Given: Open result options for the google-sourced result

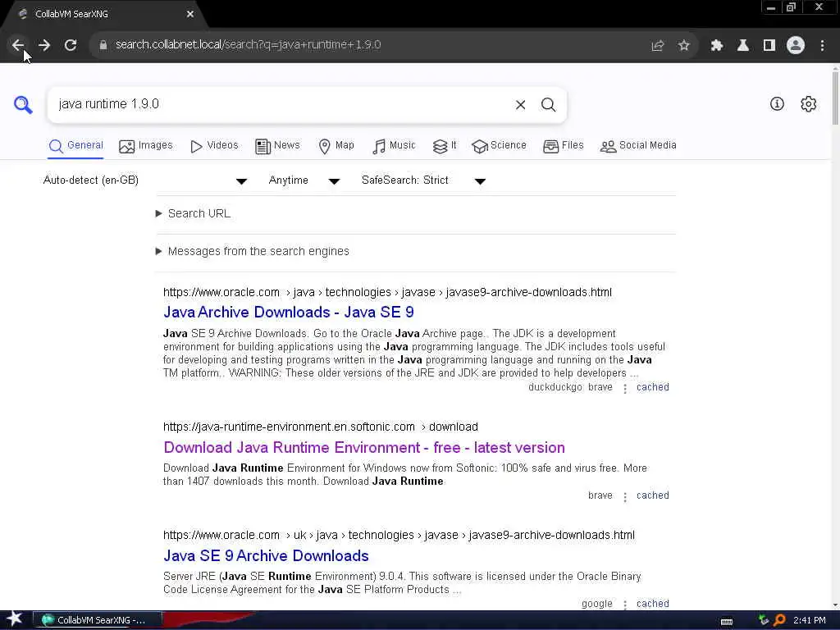Looking at the screenshot, I should tap(624, 605).
